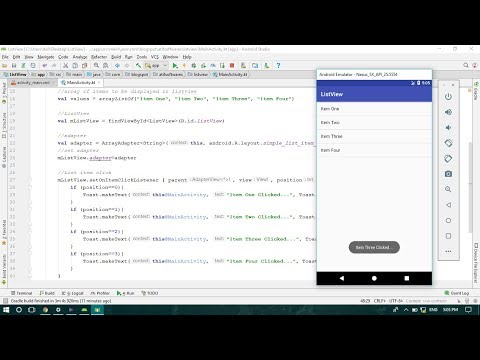Open emulator extended controls ellipsis
The image size is (480, 360).
click(x=448, y=251)
